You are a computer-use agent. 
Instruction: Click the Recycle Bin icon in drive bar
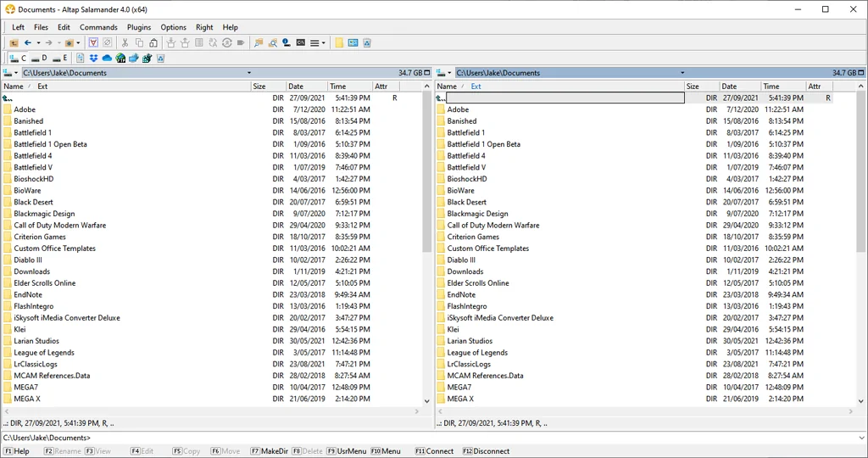click(160, 59)
